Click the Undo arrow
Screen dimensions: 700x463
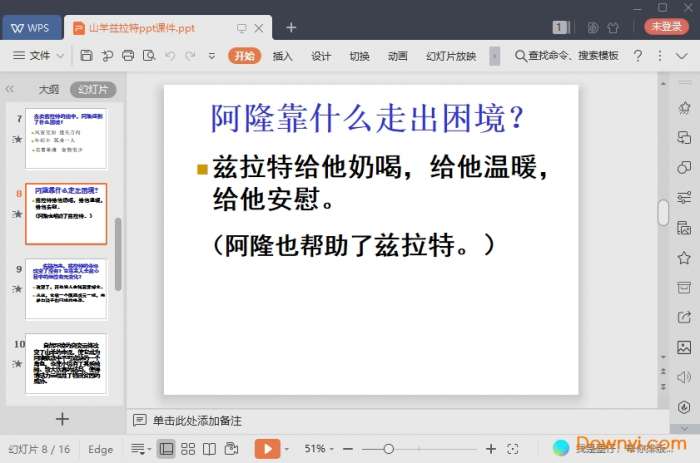[170, 56]
